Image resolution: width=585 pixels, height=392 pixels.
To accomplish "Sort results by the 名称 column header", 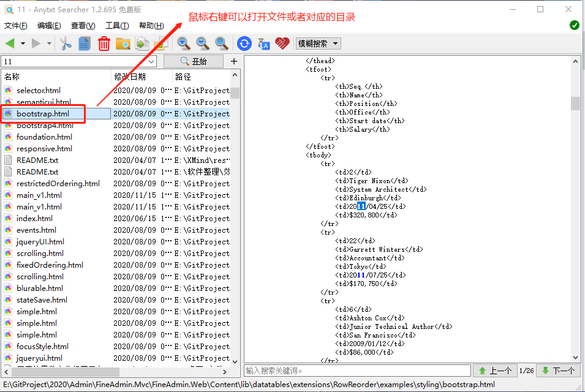I will 56,77.
